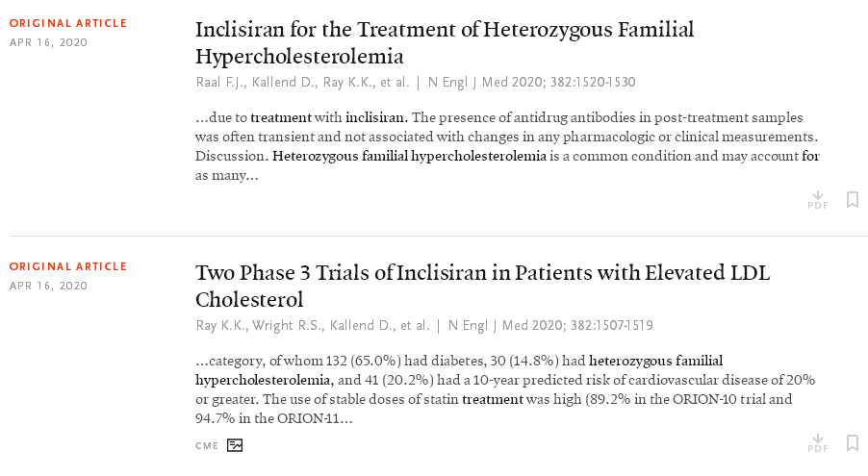This screenshot has height=476, width=868.
Task: Download PDF of the Heterozygous Familial Hypercholesterolemia article
Action: [818, 200]
